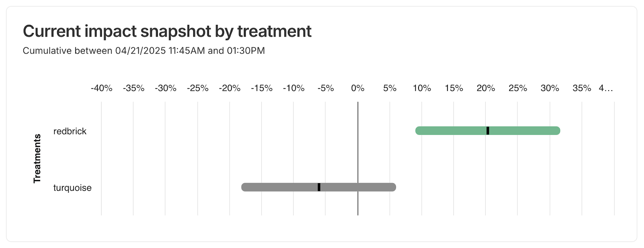Image resolution: width=644 pixels, height=248 pixels.
Task: Click the truncated 4… axis label
Action: (606, 88)
